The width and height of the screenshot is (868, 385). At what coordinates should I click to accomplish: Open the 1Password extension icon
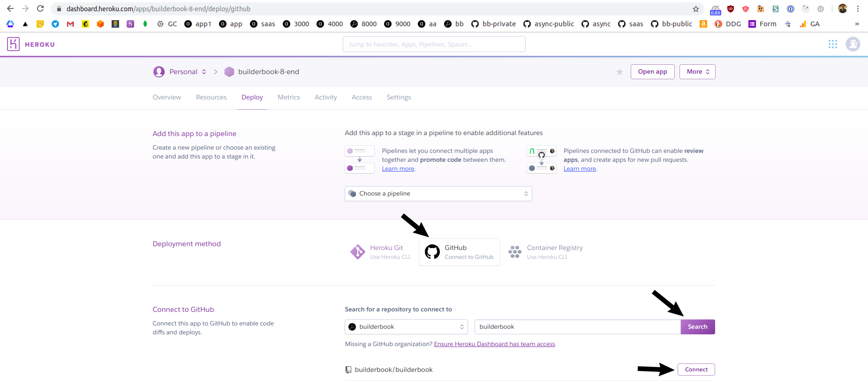pos(791,8)
